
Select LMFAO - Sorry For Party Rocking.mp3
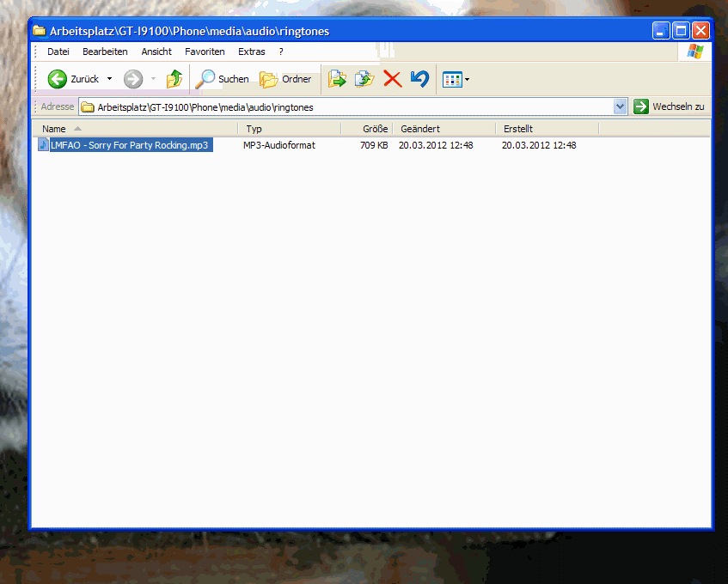point(130,145)
